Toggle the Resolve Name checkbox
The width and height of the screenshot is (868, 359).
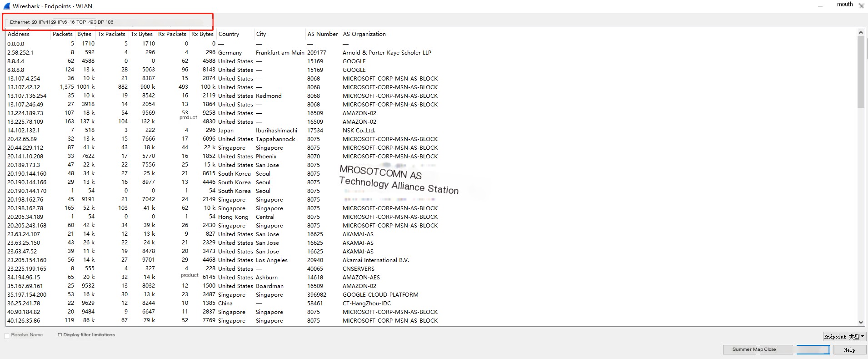tap(7, 335)
